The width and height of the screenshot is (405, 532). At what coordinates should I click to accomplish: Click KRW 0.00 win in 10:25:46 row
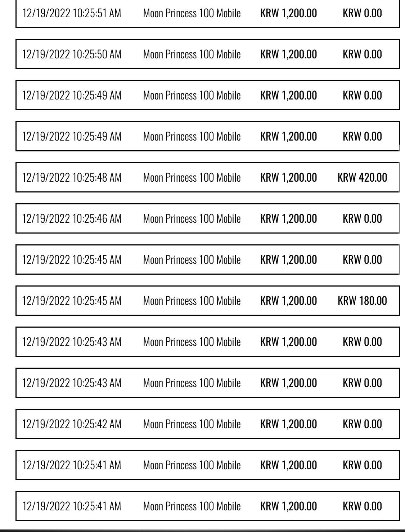[363, 219]
